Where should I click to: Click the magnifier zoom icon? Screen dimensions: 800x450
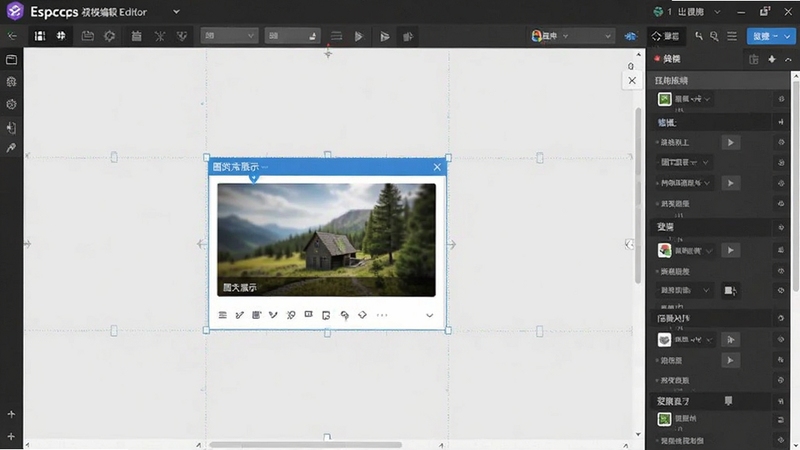coord(714,36)
